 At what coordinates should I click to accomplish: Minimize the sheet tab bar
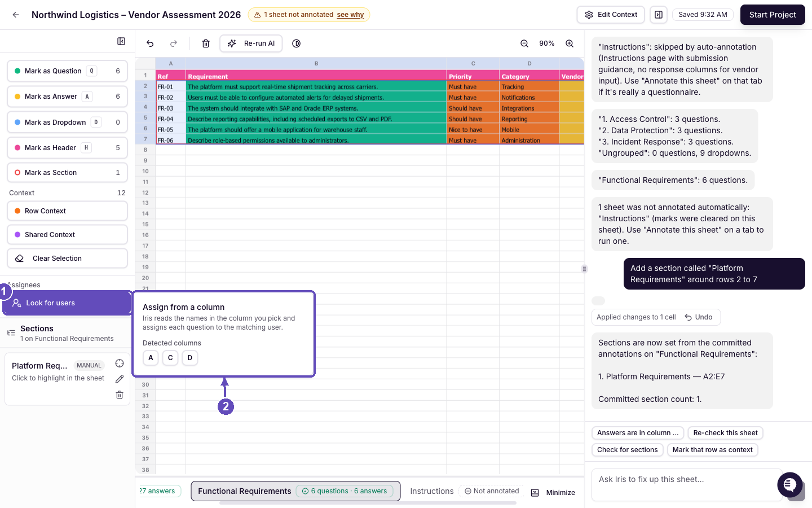(553, 493)
